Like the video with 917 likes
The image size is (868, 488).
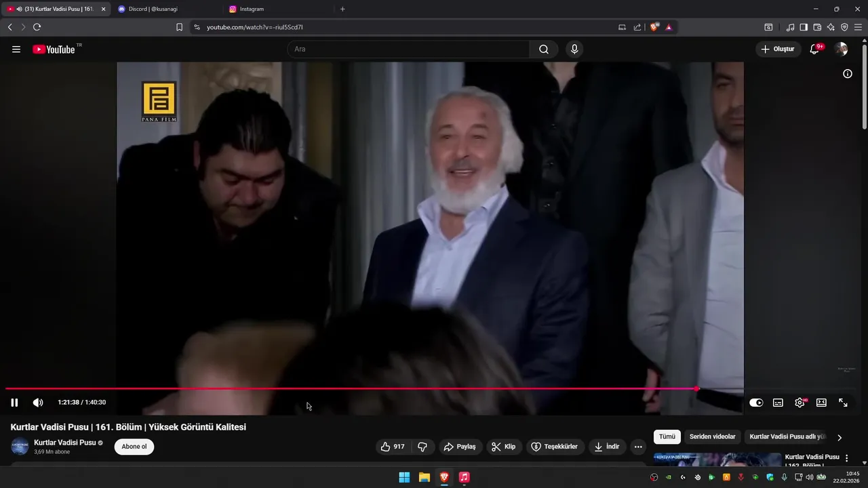point(393,447)
